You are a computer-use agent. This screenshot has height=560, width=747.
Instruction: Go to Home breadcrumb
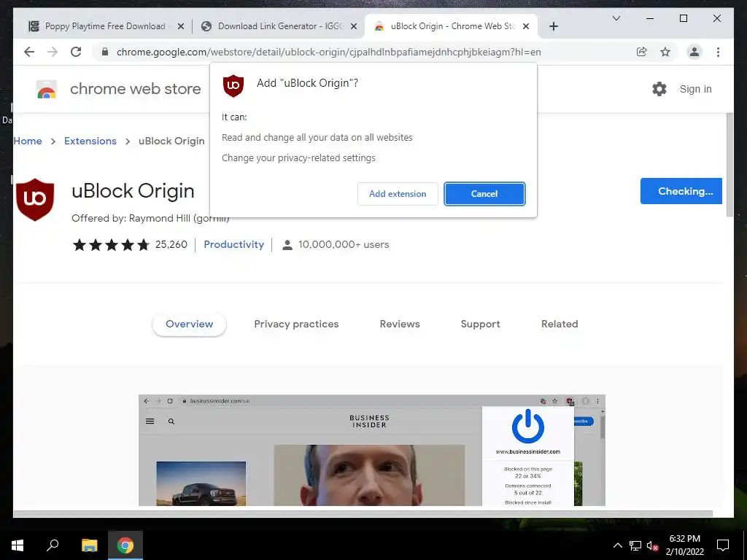28,141
